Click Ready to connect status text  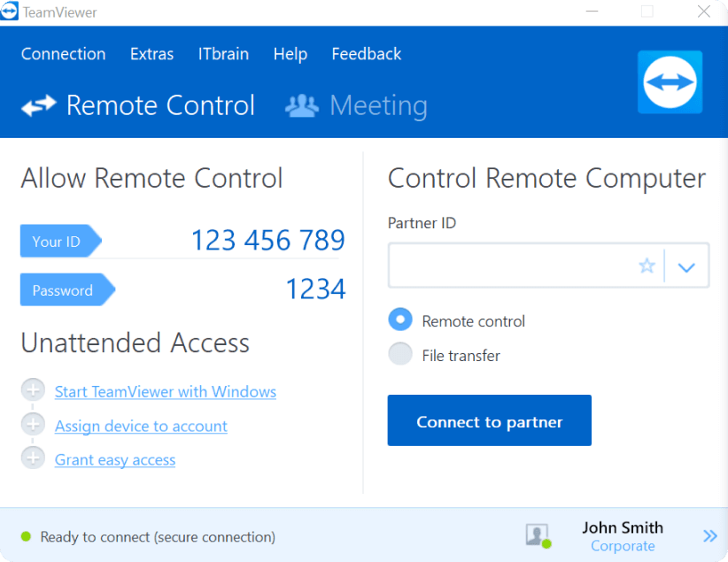[158, 537]
